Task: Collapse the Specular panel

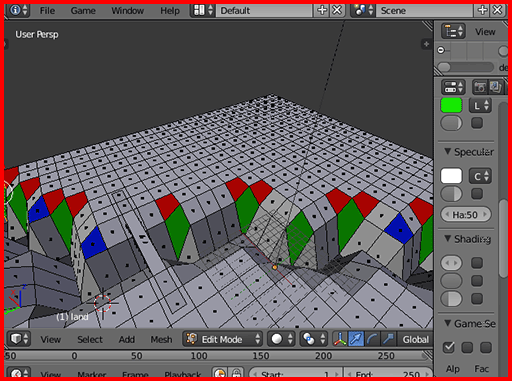Action: point(470,152)
